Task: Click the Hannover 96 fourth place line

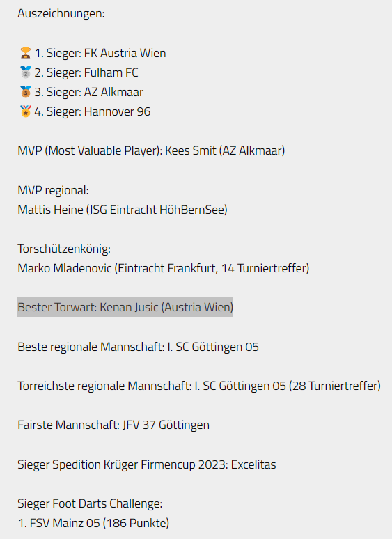Action: click(x=85, y=111)
